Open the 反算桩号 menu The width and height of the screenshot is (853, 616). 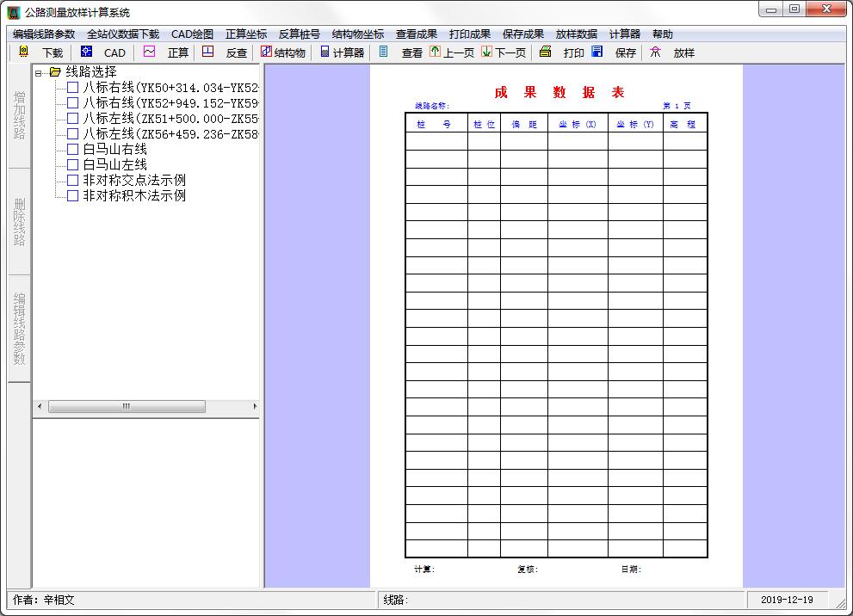click(x=300, y=34)
